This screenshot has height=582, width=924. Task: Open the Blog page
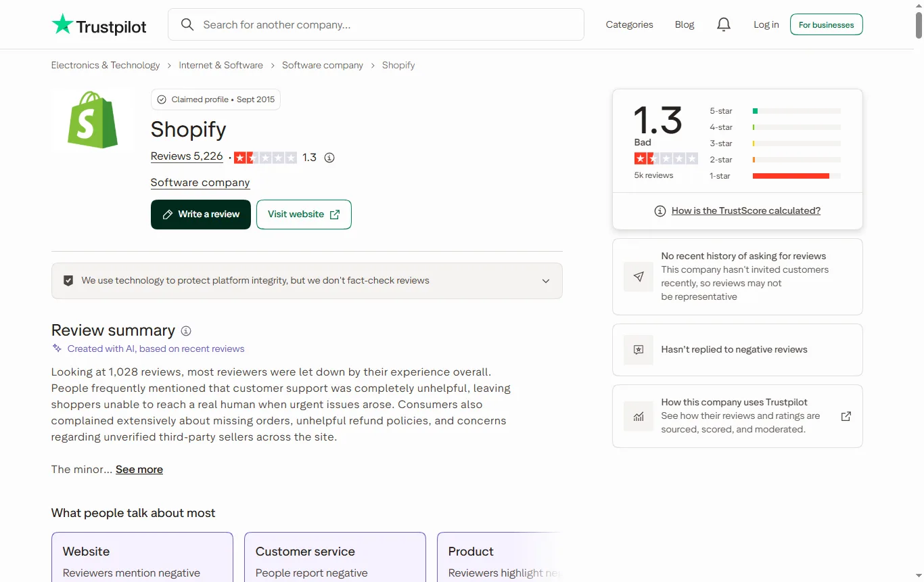pyautogui.click(x=685, y=25)
